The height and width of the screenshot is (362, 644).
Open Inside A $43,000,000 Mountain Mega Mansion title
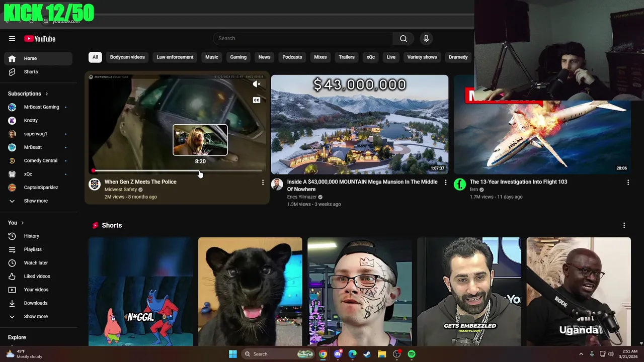(x=362, y=186)
